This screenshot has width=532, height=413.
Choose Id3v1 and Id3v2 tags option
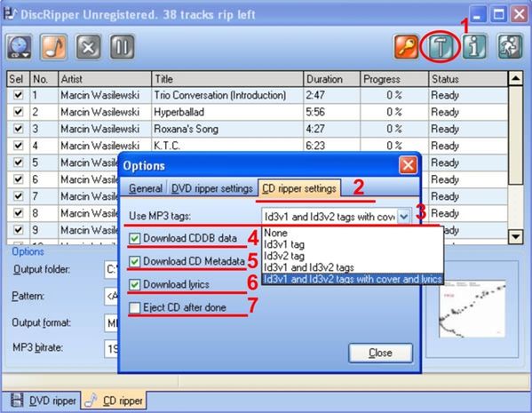353,267
